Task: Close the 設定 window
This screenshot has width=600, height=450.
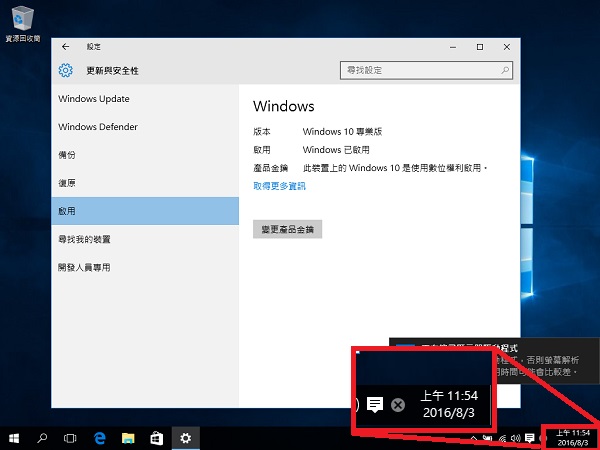Action: click(x=507, y=47)
